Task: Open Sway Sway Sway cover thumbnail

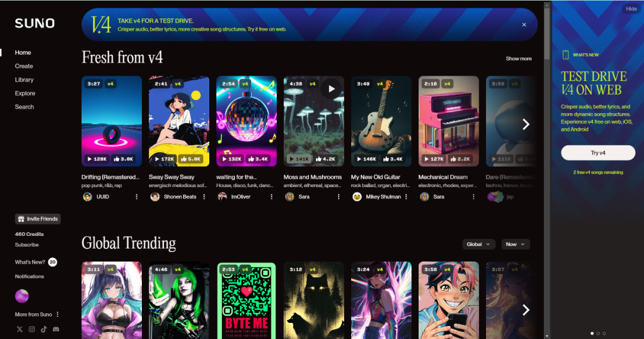Action: coord(179,121)
